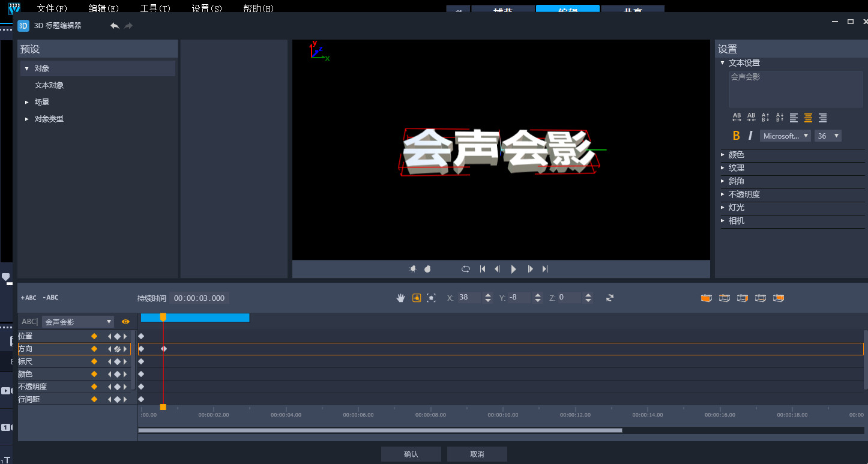Open the 文件(F) menu
Image resolution: width=868 pixels, height=464 pixels.
pyautogui.click(x=52, y=8)
